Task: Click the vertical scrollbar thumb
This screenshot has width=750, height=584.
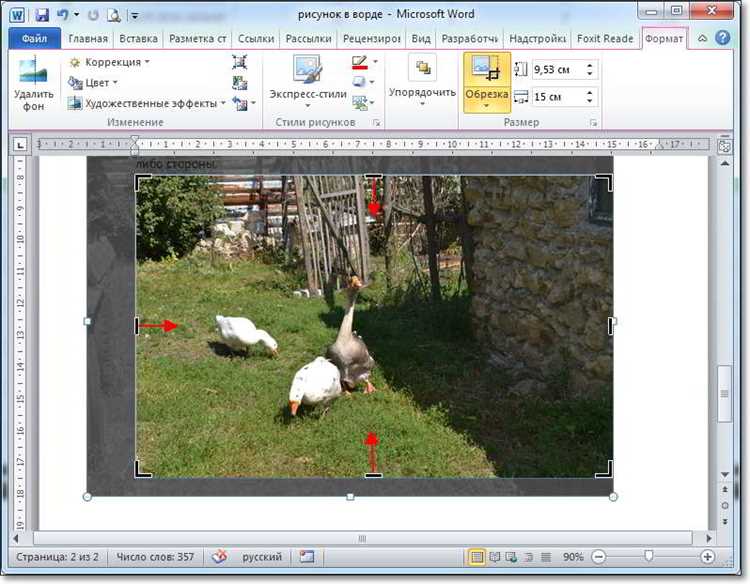Action: 725,394
